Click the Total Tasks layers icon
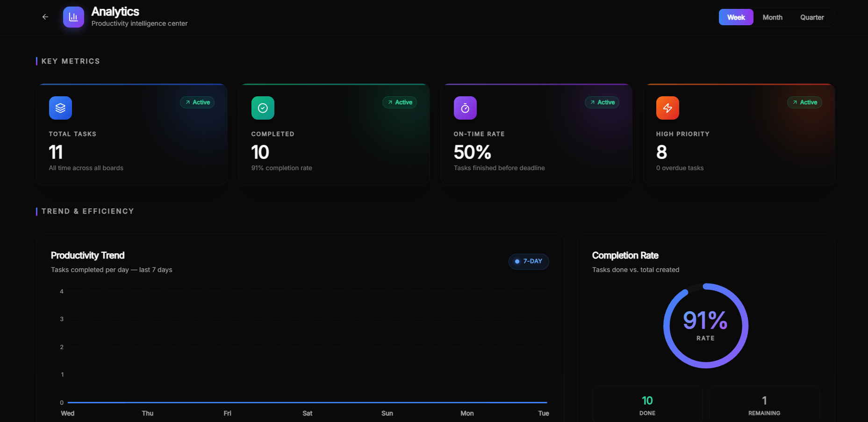868x422 pixels. (60, 108)
